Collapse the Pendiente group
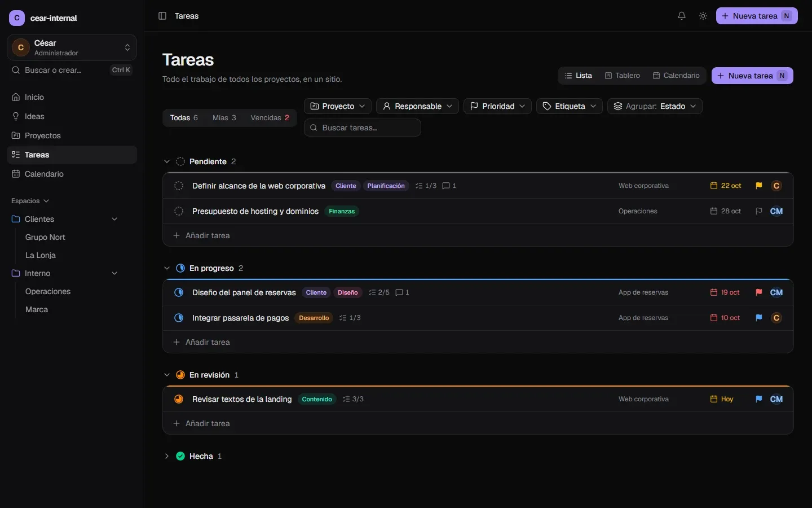 [167, 161]
